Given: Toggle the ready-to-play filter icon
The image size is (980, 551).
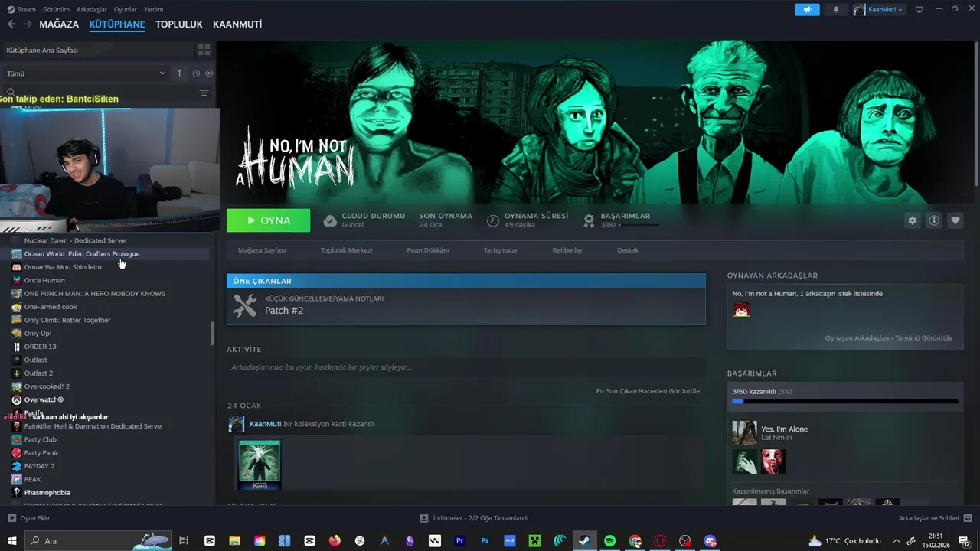Looking at the screenshot, I should point(209,73).
